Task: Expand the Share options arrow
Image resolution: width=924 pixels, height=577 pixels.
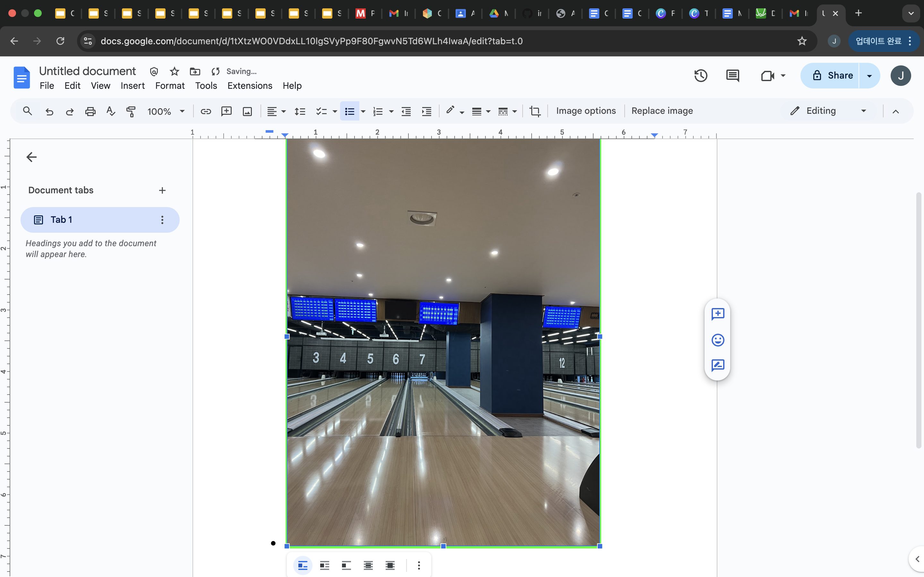Action: pyautogui.click(x=869, y=76)
